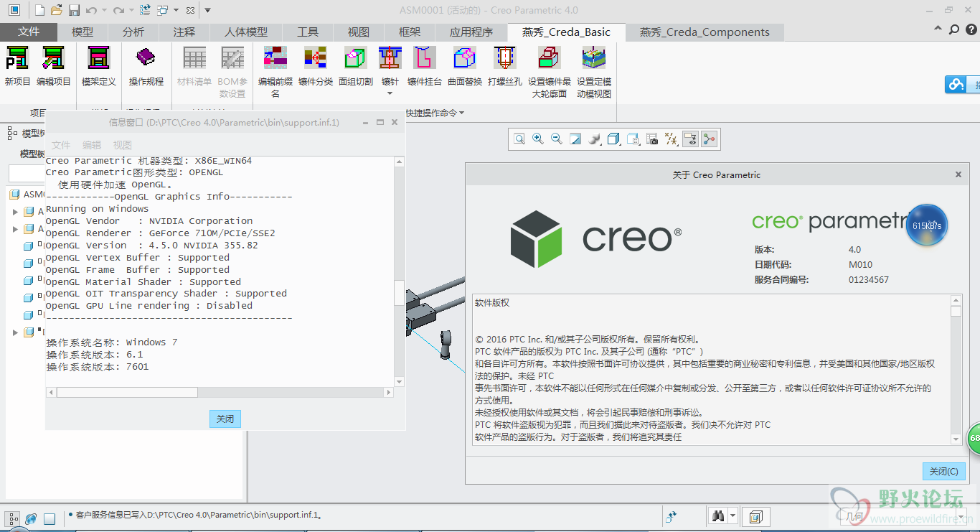
Task: Open the Customize Quick Access Toolbar arrow
Action: pos(207,10)
